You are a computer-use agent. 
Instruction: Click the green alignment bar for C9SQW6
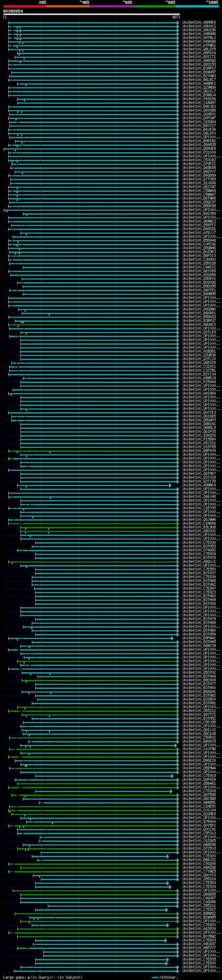point(93,864)
